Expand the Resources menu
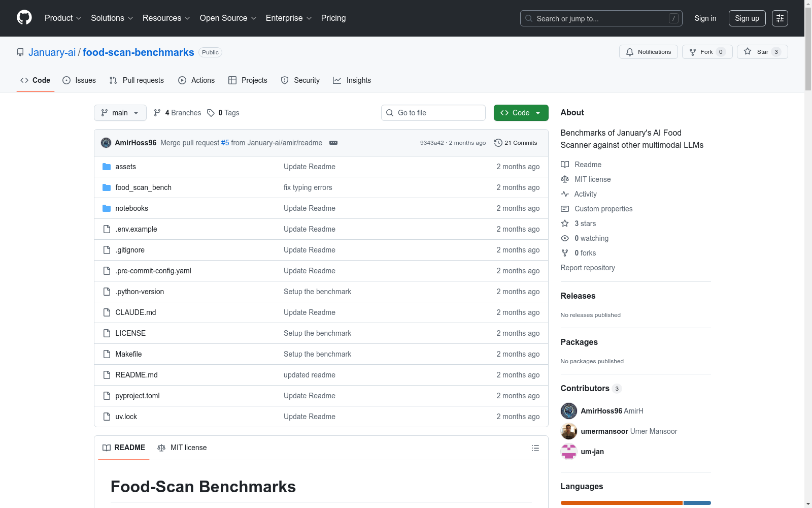This screenshot has width=812, height=508. tap(166, 18)
